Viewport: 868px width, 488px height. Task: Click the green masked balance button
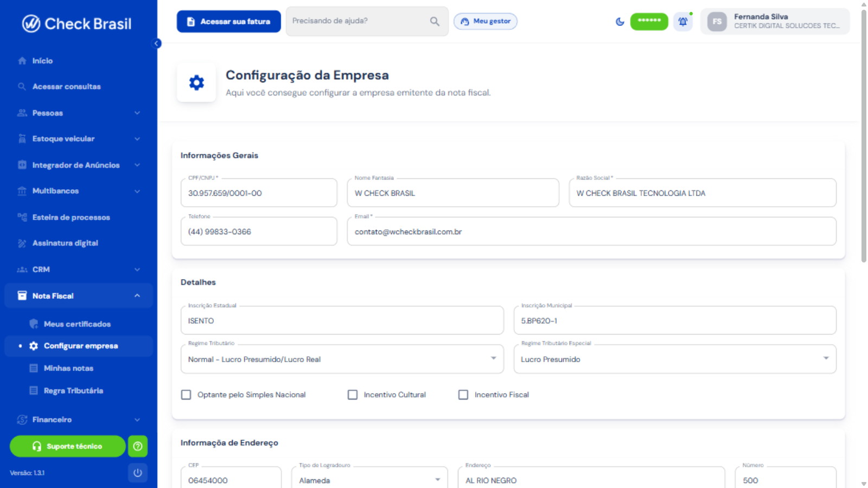pos(649,22)
